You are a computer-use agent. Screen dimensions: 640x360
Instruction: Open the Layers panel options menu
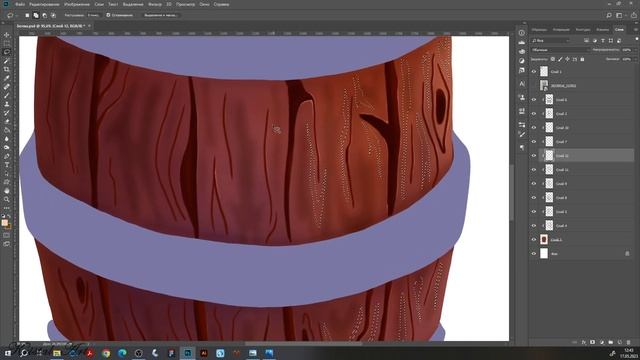[x=636, y=29]
